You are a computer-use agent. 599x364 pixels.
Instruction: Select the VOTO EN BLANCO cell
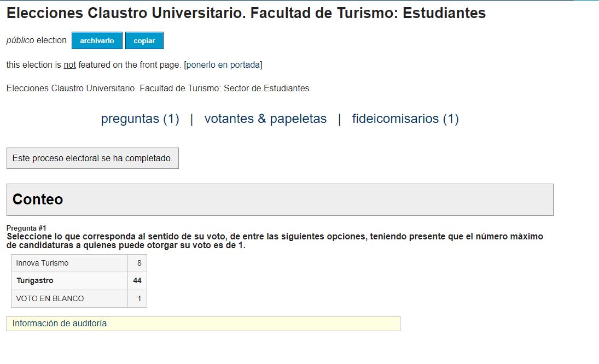(x=69, y=299)
